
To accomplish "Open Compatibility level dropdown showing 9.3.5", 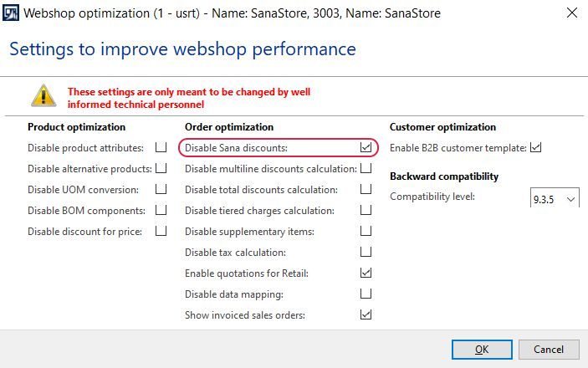I will tap(555, 198).
